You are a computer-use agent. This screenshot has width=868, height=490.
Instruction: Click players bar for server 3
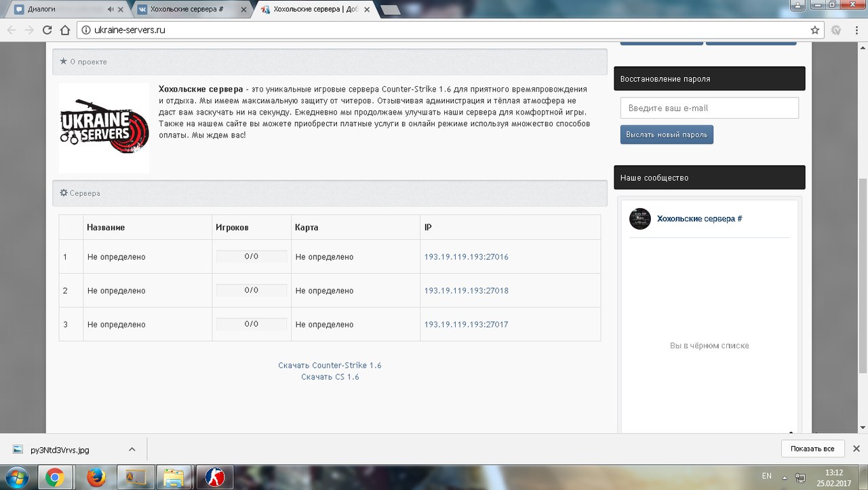point(252,324)
